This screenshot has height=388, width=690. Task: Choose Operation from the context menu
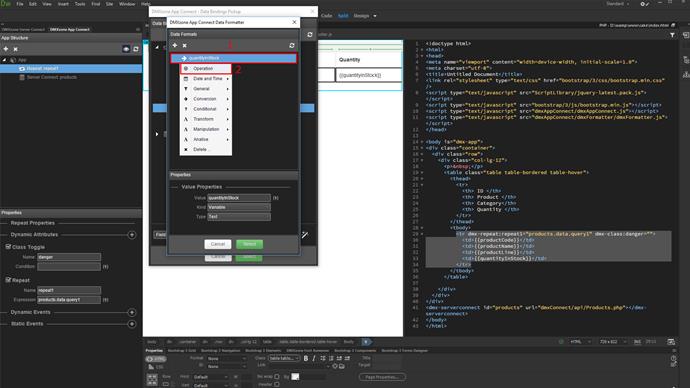tap(206, 69)
